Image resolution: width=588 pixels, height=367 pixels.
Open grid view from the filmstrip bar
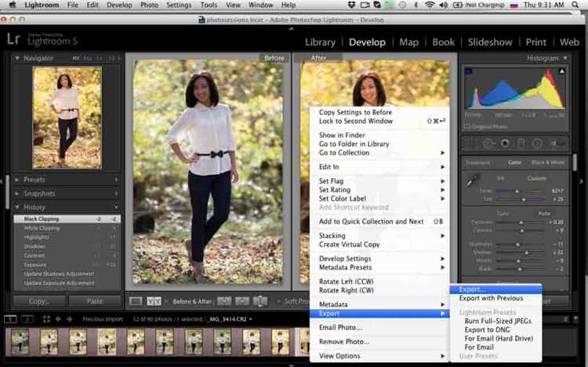click(x=46, y=319)
